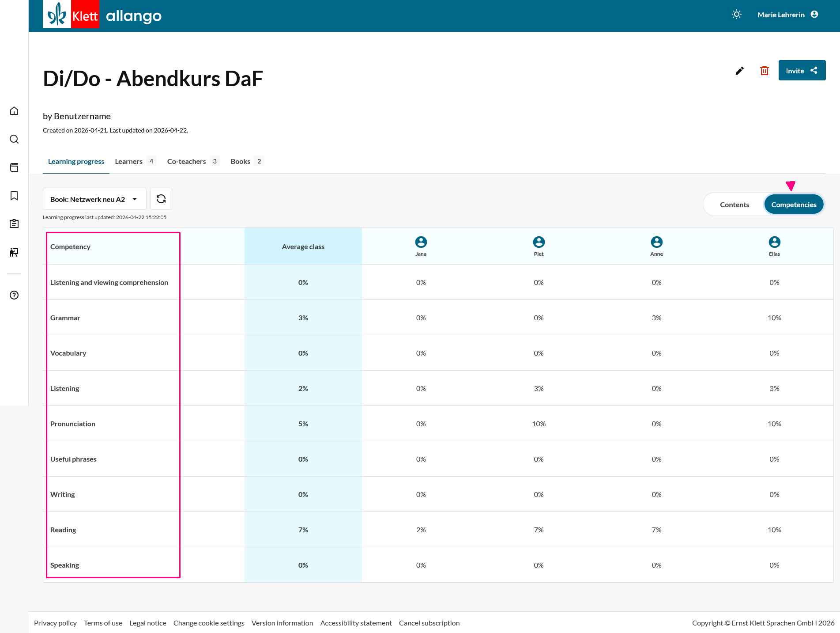840x633 pixels.
Task: Click the Useful phrases row label
Action: (x=73, y=459)
